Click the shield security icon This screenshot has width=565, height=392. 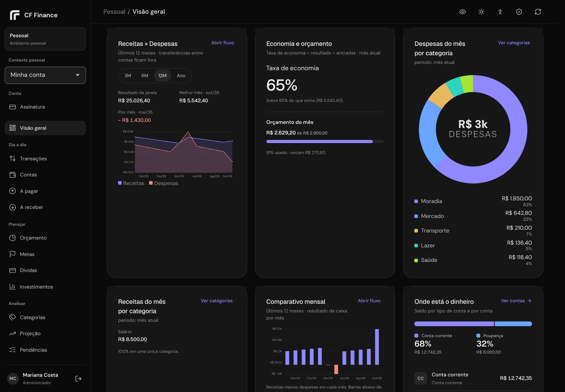pos(519,12)
